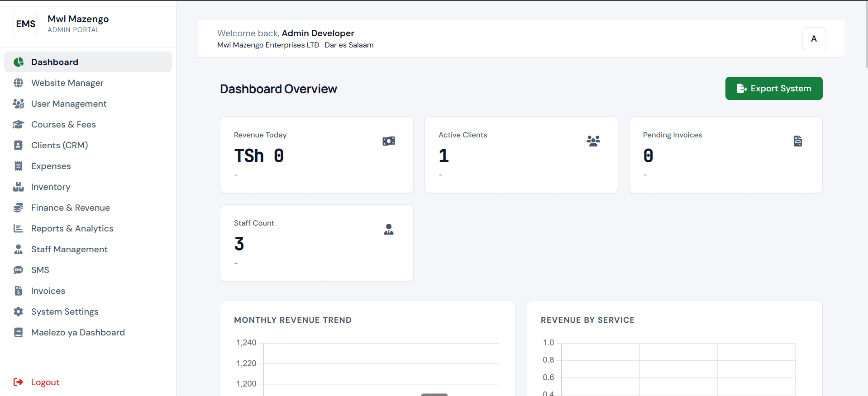Screen dimensions: 868x396
Task: Go to Finance & Revenue
Action: tap(88, 207)
